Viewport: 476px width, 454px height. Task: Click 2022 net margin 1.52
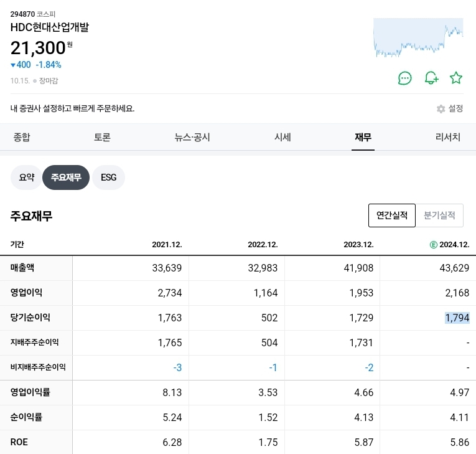click(268, 417)
